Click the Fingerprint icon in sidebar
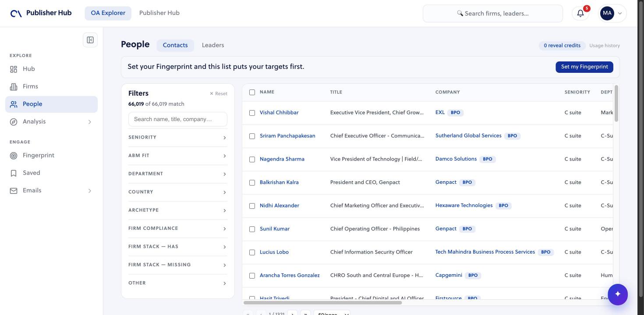Image resolution: width=644 pixels, height=315 pixels. pyautogui.click(x=14, y=156)
